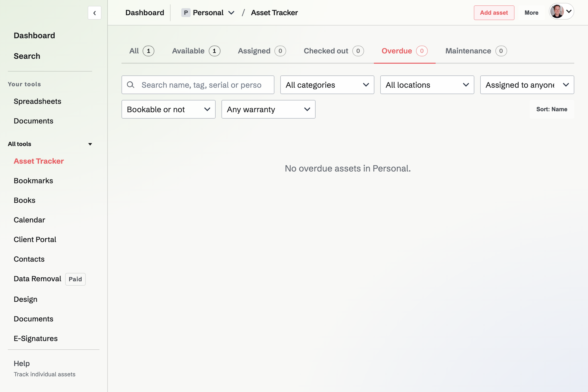
Task: Open Data Removal tool
Action: point(37,279)
